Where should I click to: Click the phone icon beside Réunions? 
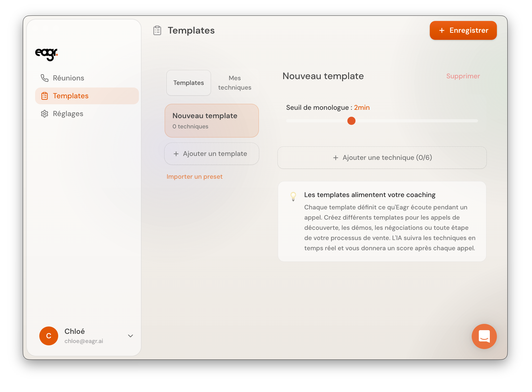point(45,78)
